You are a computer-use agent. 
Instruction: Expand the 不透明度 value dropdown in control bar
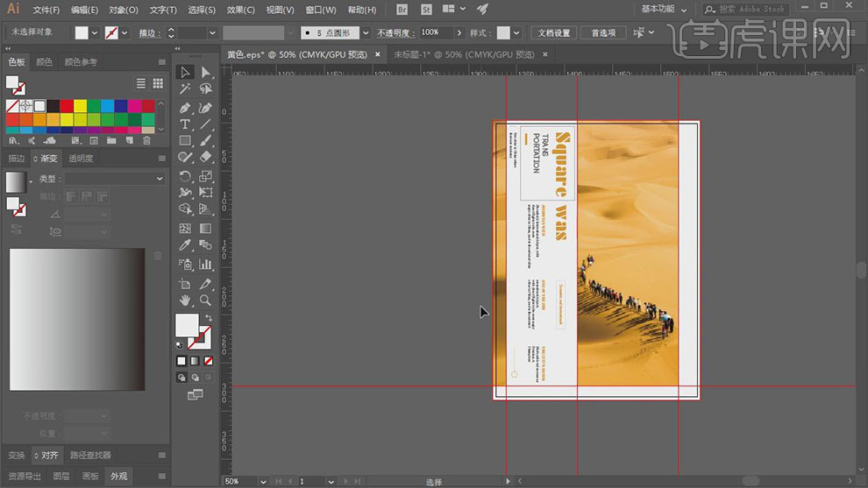tap(460, 32)
